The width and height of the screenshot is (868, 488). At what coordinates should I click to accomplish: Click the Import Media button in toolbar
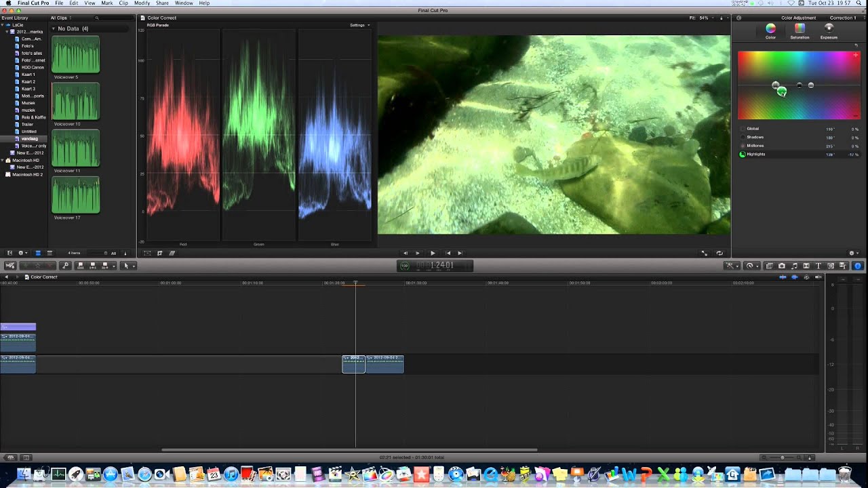pos(10,266)
